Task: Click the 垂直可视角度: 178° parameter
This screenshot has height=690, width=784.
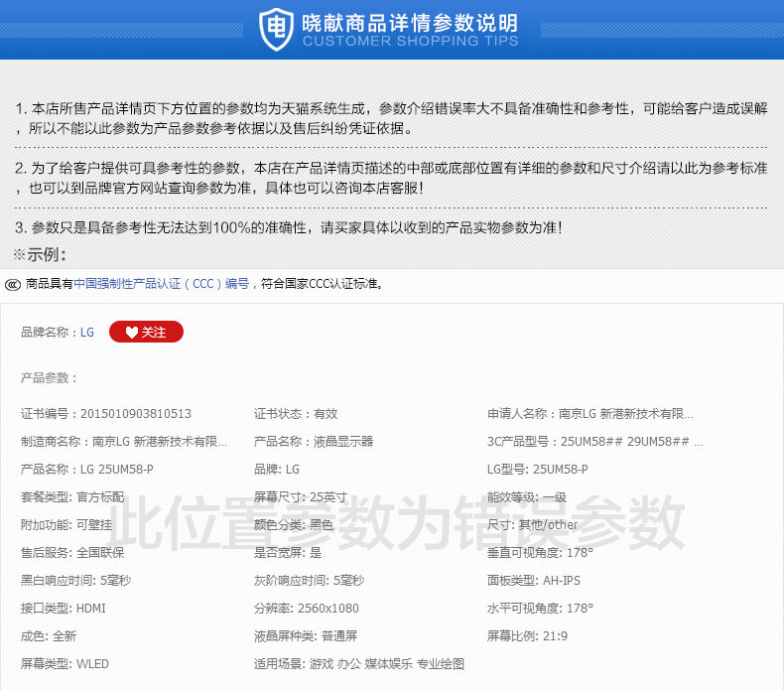Action: click(541, 552)
